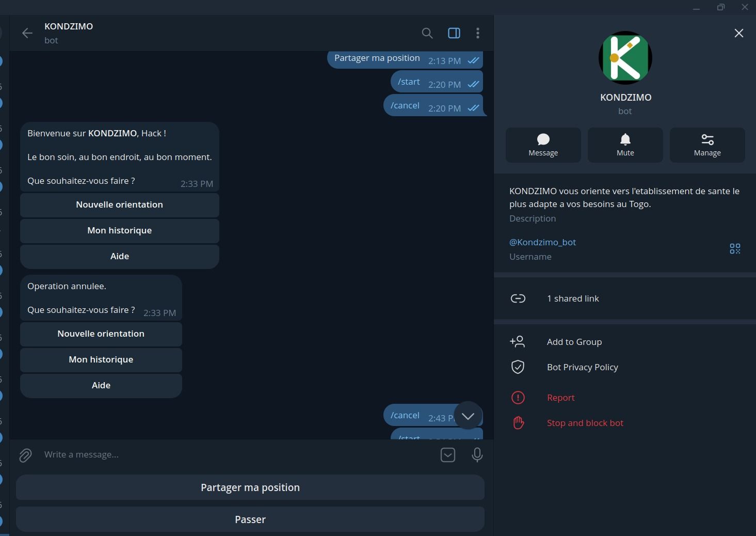Image resolution: width=756 pixels, height=536 pixels.
Task: Click the red exclamation report icon
Action: (x=518, y=398)
